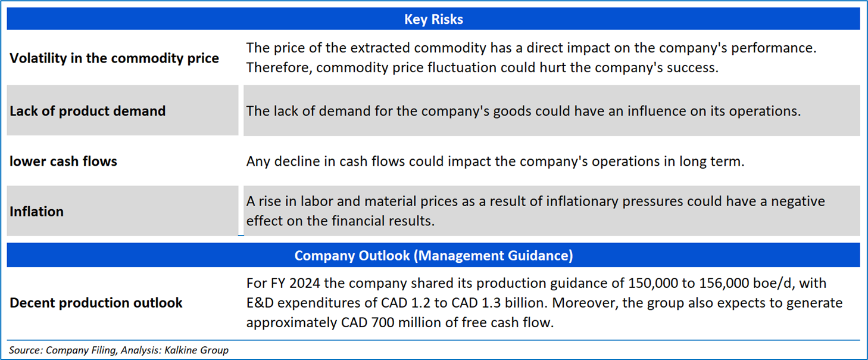Screen dimensions: 868x360
Task: Select the "Lack of product demand" cell
Action: [88, 111]
